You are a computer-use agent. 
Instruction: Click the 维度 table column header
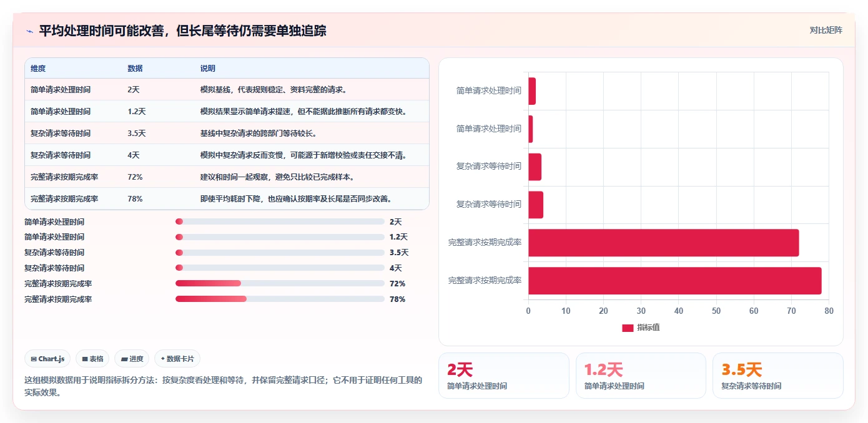click(38, 68)
